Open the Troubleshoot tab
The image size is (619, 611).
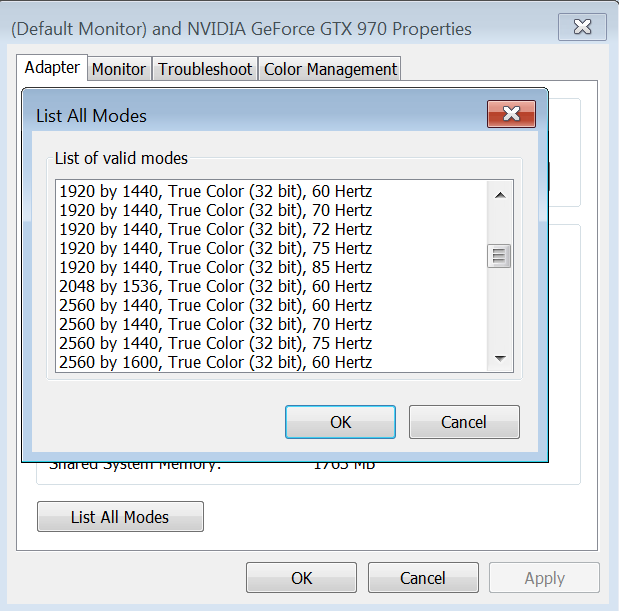[206, 69]
